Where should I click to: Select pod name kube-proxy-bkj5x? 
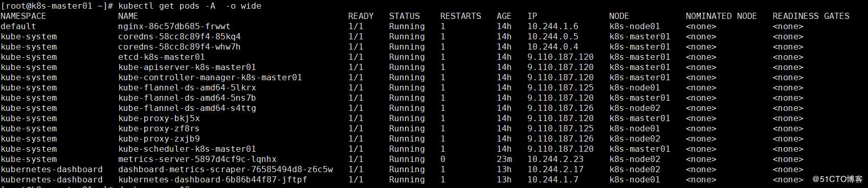(x=159, y=119)
